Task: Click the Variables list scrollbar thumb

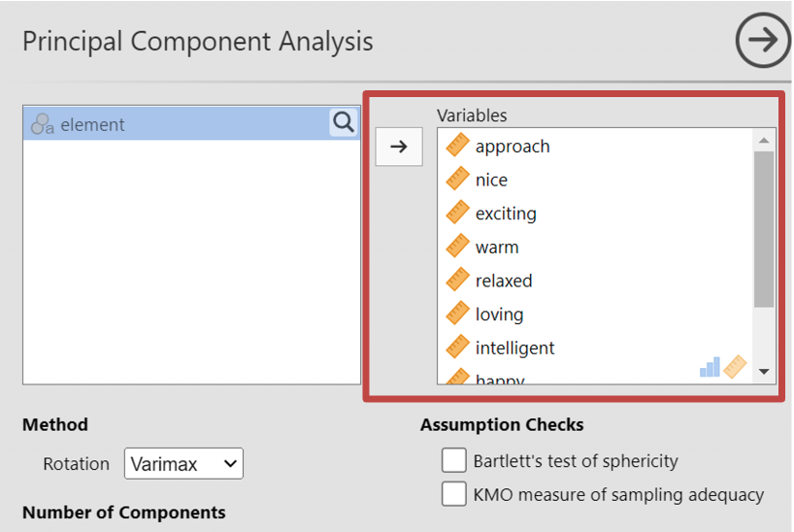Action: coord(764,228)
